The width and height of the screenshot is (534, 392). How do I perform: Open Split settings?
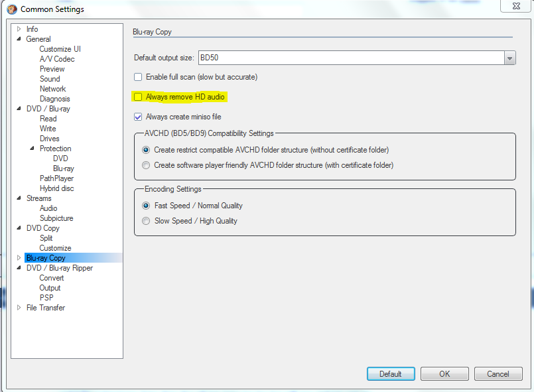46,238
